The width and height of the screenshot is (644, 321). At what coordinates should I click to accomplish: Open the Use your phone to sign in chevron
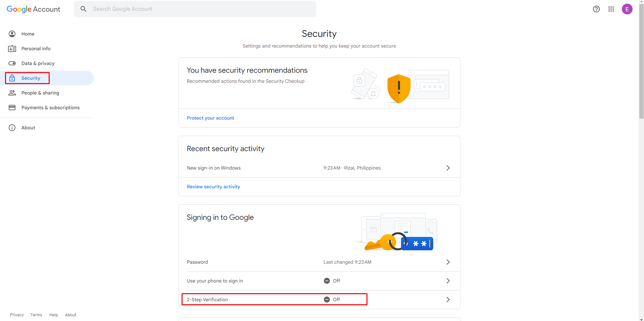click(x=448, y=281)
